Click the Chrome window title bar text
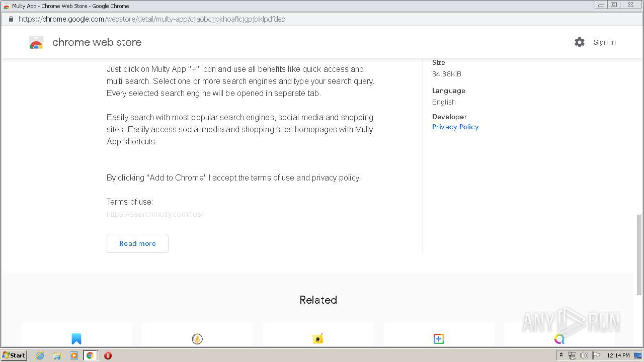The width and height of the screenshot is (644, 362). pos(70,6)
